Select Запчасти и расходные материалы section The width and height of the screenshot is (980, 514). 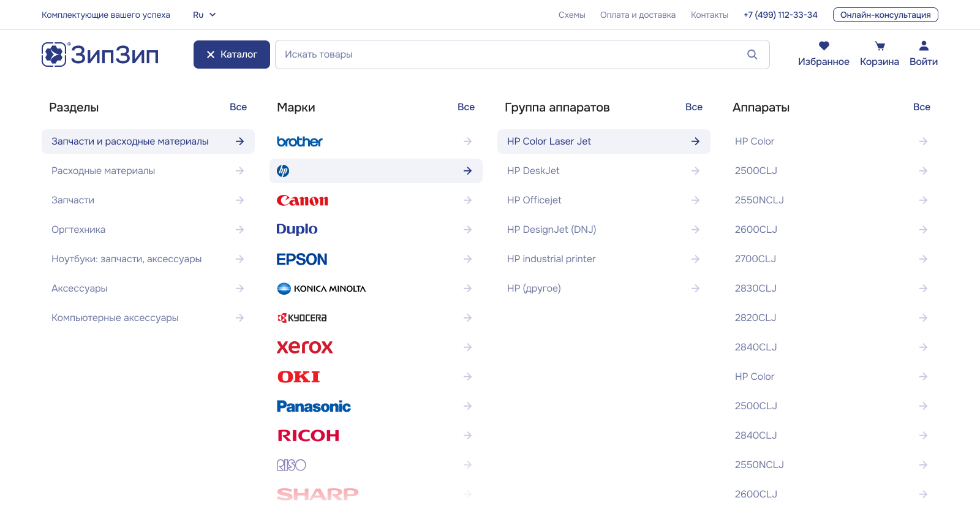[148, 142]
